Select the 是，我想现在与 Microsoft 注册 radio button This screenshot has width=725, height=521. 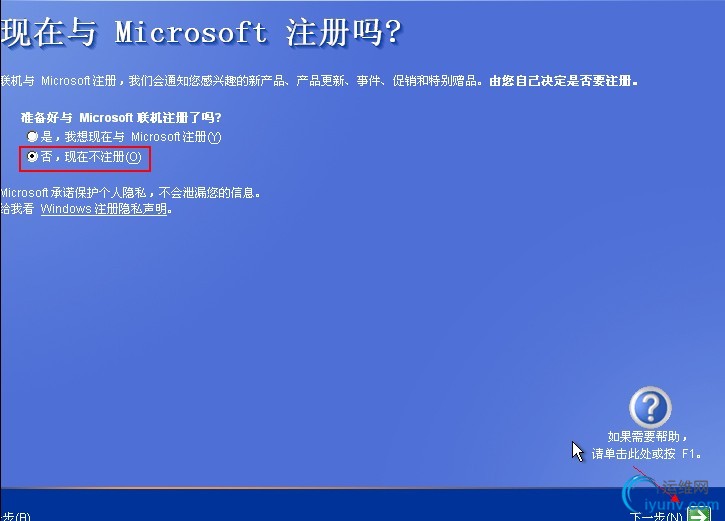[x=32, y=136]
